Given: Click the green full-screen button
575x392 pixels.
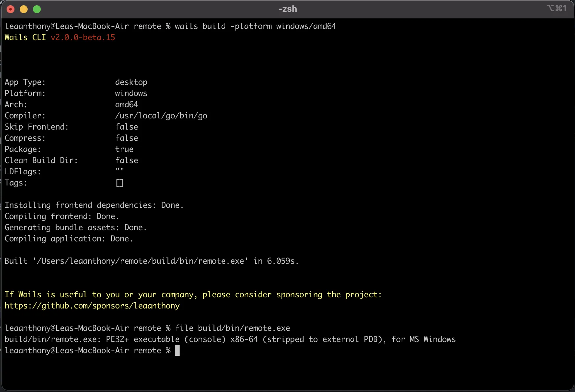Looking at the screenshot, I should pos(37,9).
